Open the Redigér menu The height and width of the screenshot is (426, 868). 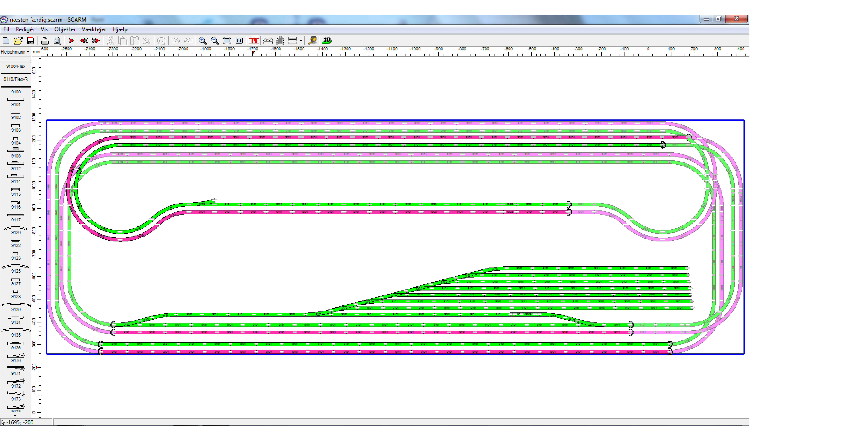25,30
